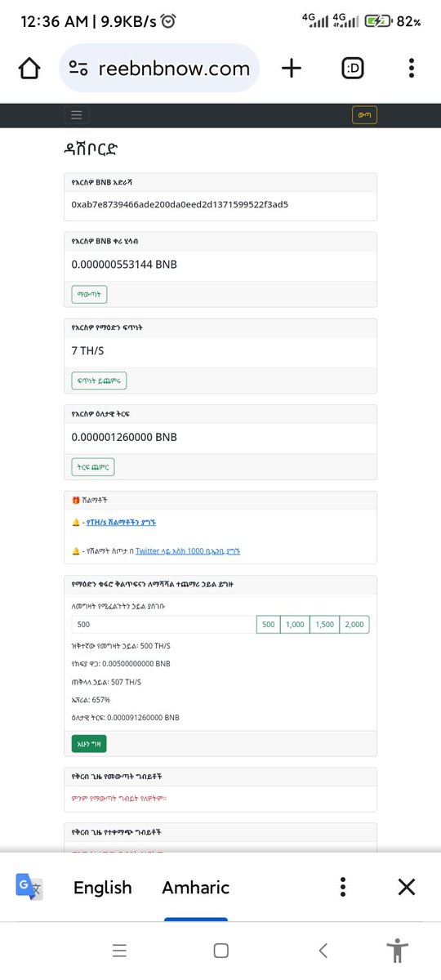This screenshot has width=441, height=980.
Task: Open the TH/s rewards link
Action: tap(121, 522)
